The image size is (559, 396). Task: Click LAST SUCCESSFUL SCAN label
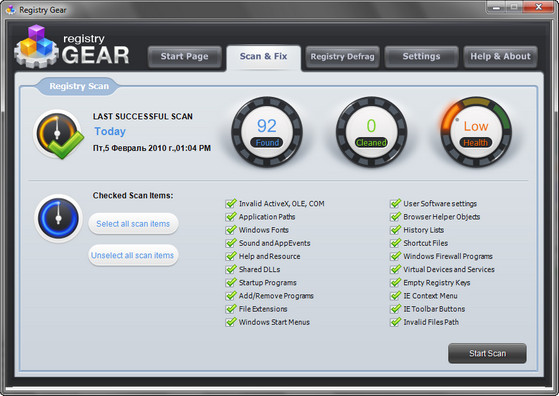coord(143,117)
